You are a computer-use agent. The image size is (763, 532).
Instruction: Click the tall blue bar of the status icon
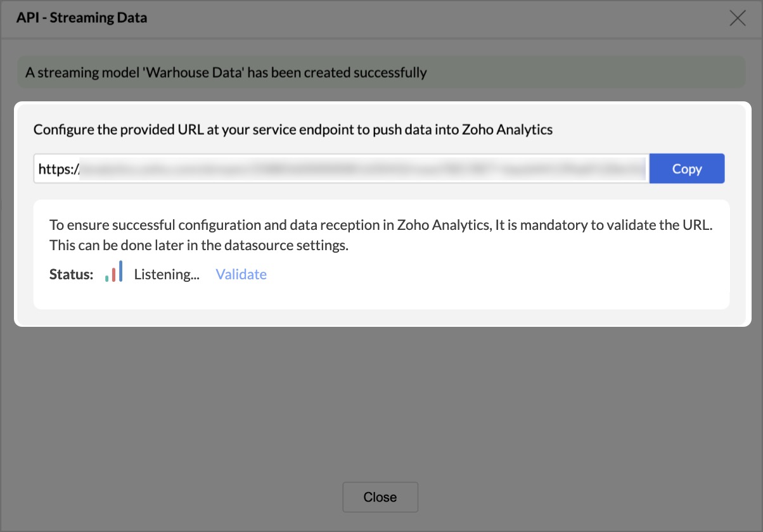pyautogui.click(x=120, y=270)
